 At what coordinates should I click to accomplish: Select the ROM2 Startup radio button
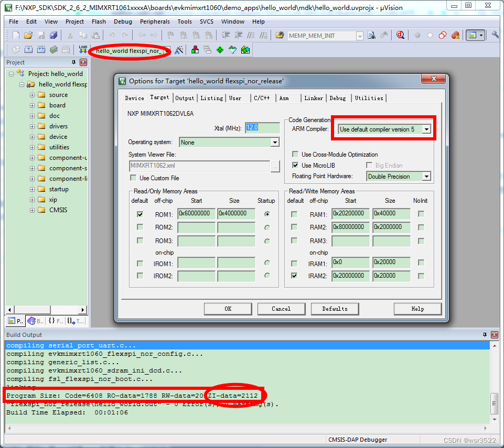[267, 227]
